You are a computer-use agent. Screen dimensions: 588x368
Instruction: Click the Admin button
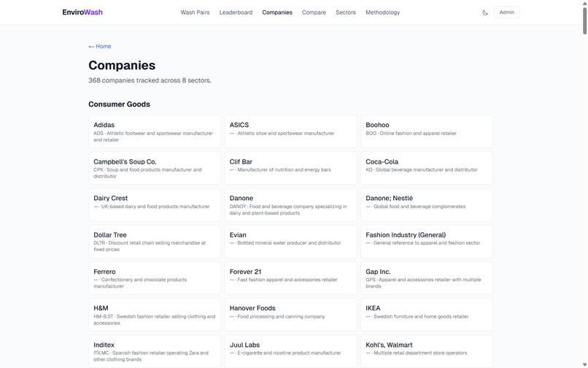click(506, 12)
